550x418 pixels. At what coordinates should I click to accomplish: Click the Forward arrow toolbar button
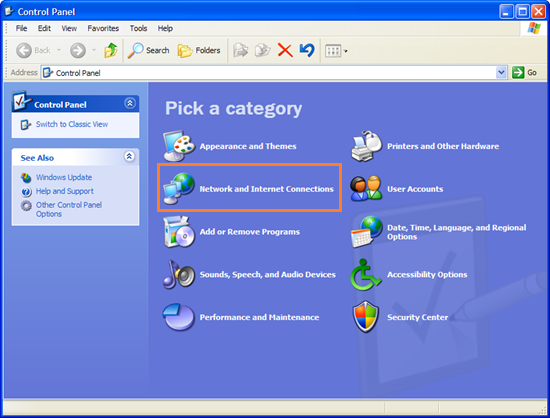pos(78,50)
